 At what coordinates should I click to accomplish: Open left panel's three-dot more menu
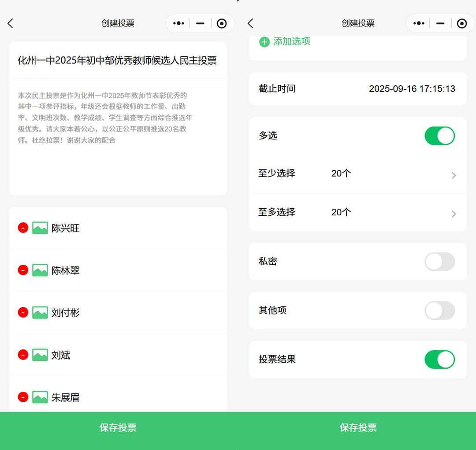(178, 23)
